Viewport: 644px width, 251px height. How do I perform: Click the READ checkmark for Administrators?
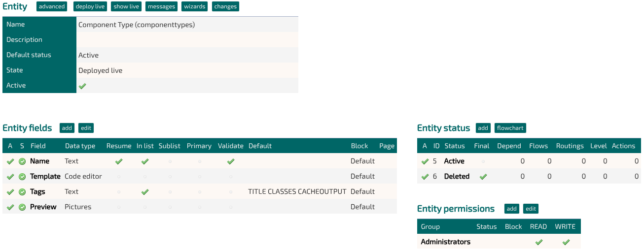(x=539, y=242)
